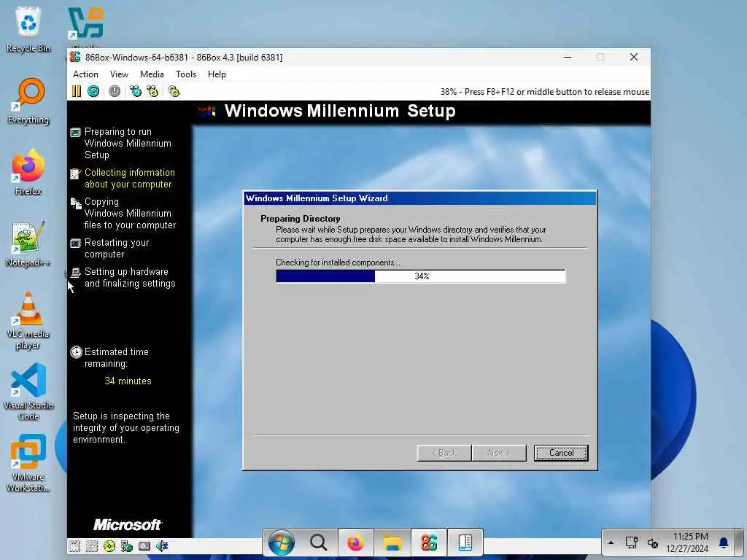This screenshot has height=560, width=747.
Task: Click the 'Preparing Directory' heading
Action: click(300, 219)
